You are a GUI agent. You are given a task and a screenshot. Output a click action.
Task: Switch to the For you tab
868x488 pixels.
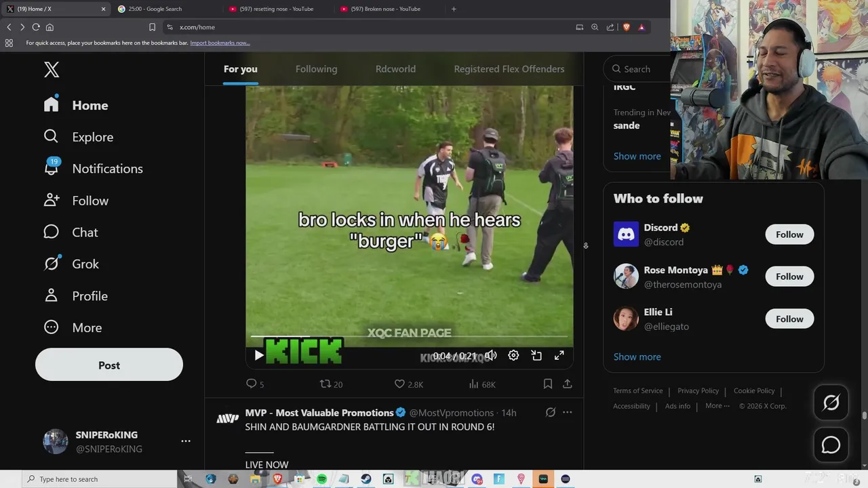click(x=241, y=69)
